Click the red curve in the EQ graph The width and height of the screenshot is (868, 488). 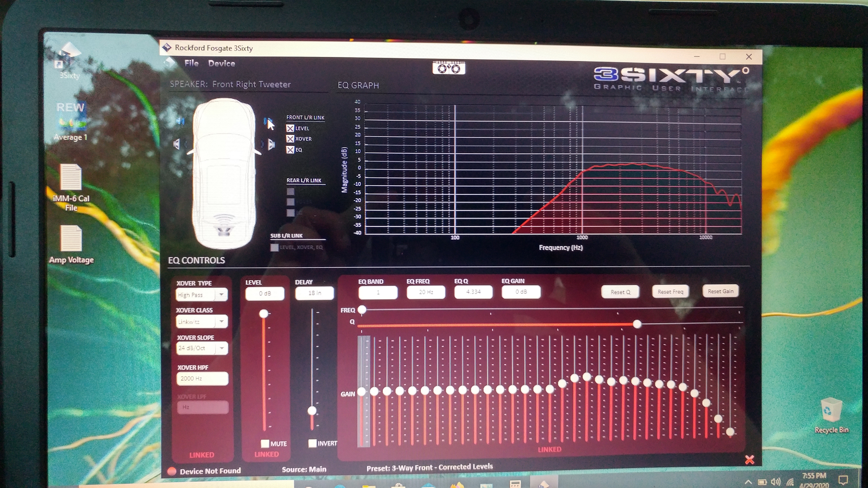click(633, 164)
